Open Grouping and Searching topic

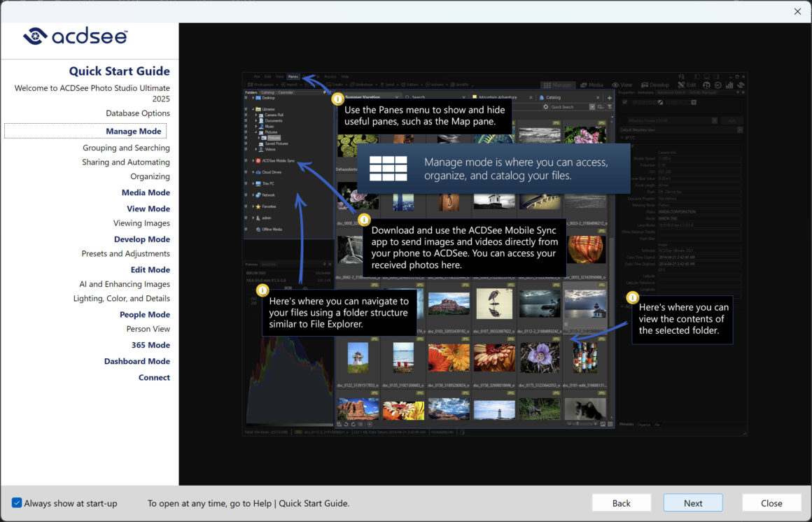[x=127, y=148]
